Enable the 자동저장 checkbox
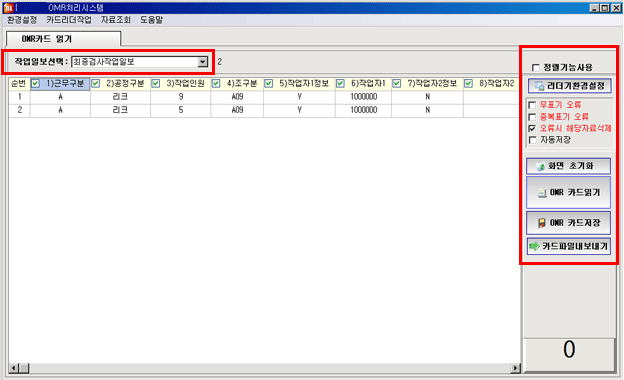 pyautogui.click(x=532, y=140)
